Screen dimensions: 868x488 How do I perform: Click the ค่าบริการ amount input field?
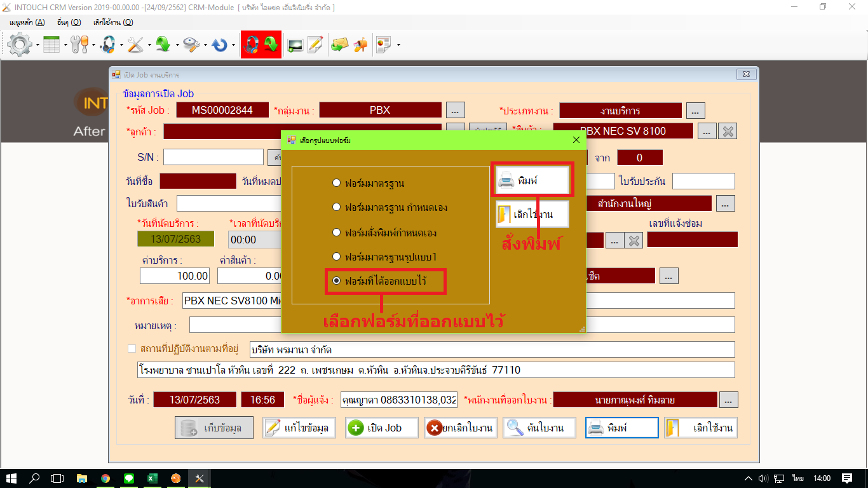click(x=175, y=276)
